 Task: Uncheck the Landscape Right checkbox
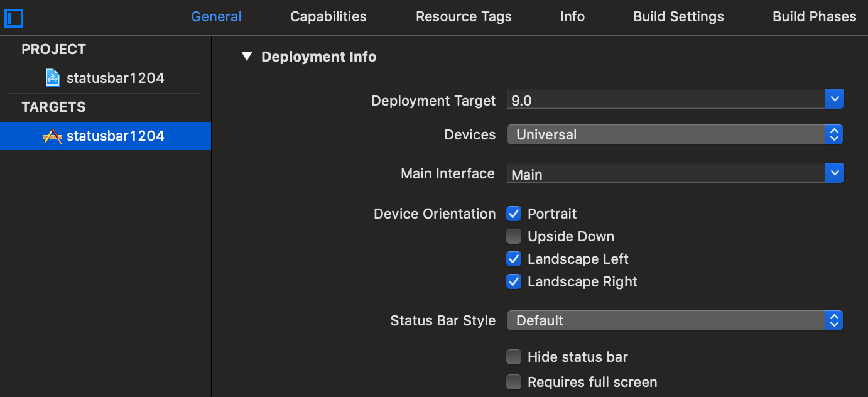point(514,281)
